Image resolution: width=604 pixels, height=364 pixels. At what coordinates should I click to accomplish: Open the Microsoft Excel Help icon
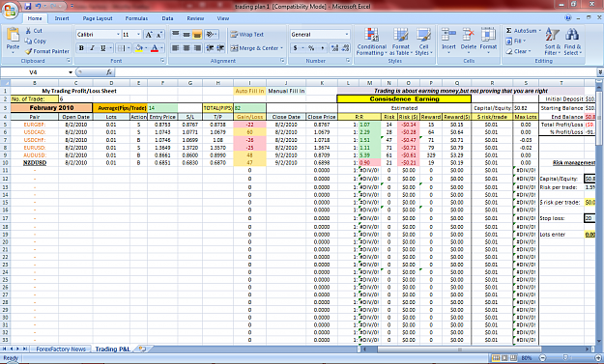568,18
